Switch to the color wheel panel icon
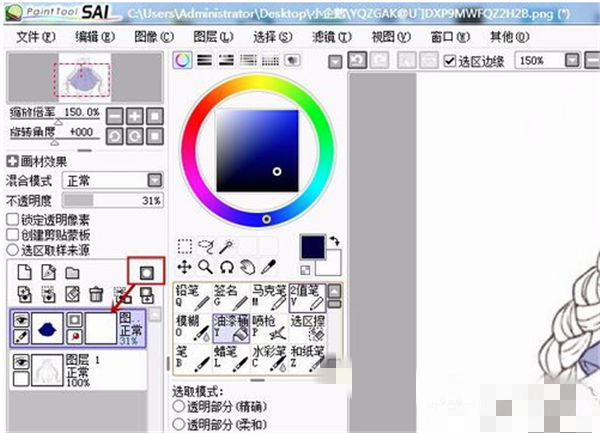The width and height of the screenshot is (600, 433). [x=182, y=60]
